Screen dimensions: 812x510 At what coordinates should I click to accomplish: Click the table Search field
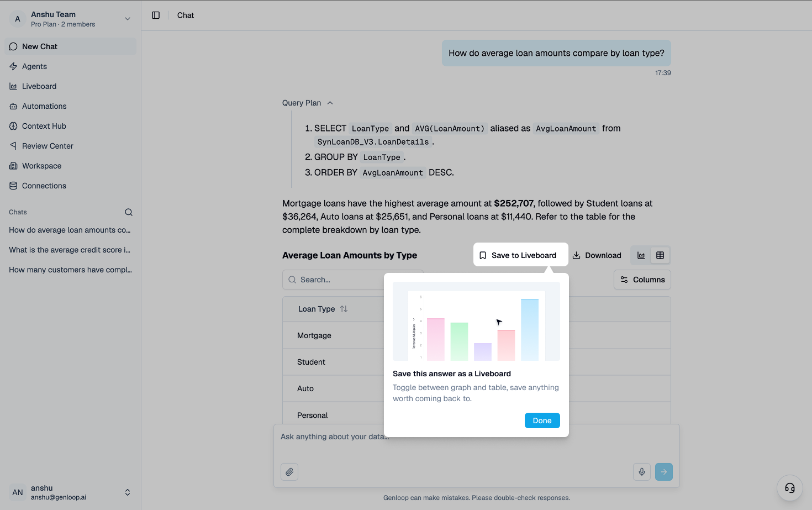pyautogui.click(x=352, y=280)
